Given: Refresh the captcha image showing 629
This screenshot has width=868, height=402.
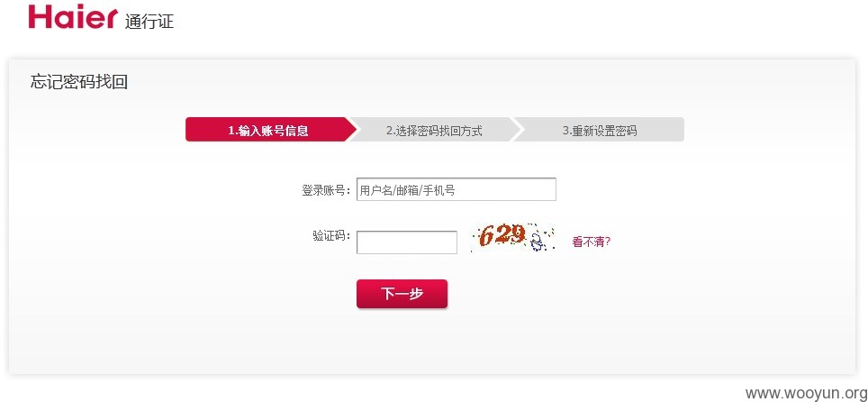Looking at the screenshot, I should (x=513, y=238).
